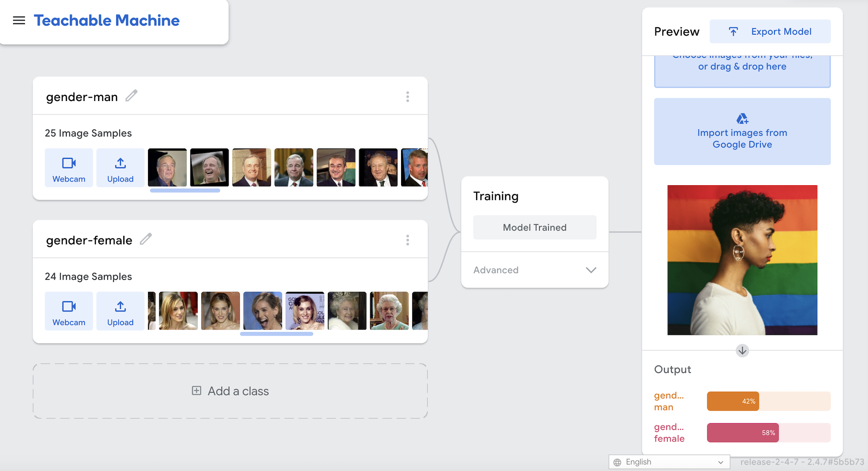
Task: Select the Webcam icon for gender-female class
Action: 68,306
